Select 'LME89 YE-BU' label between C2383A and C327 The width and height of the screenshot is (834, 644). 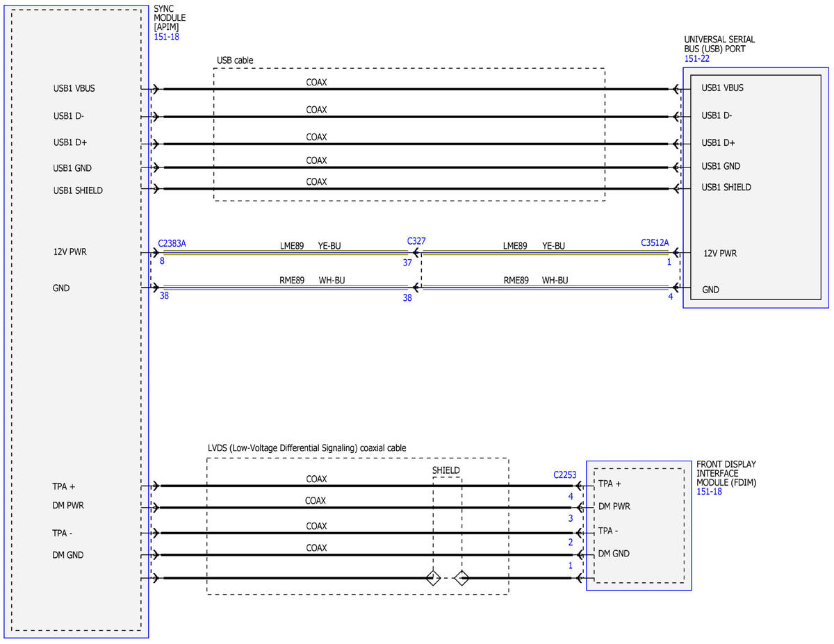(310, 246)
